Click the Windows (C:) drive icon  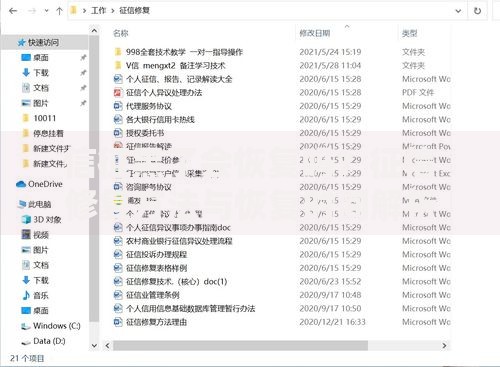26,326
